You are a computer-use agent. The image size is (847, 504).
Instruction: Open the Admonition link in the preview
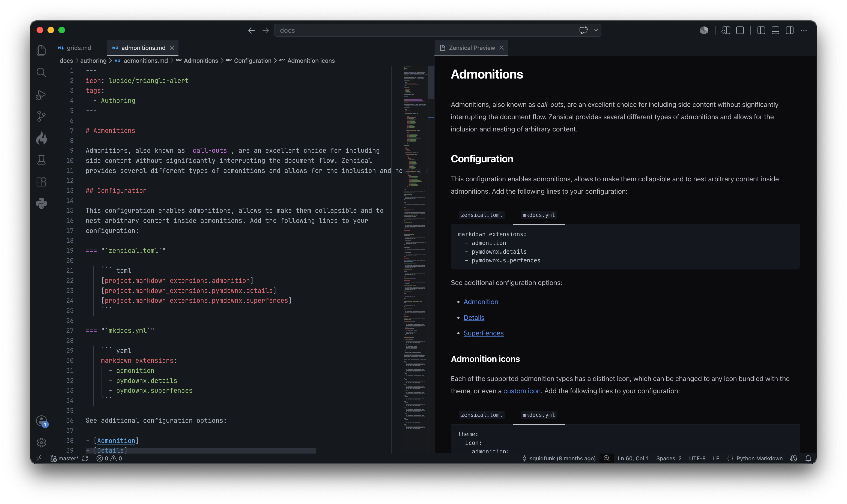[x=481, y=302]
